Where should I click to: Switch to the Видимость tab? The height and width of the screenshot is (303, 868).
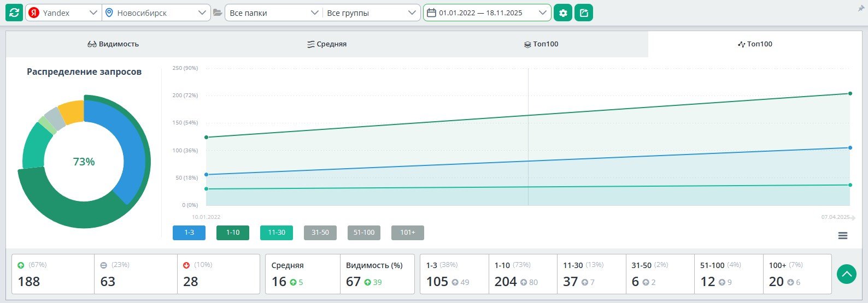[x=113, y=44]
